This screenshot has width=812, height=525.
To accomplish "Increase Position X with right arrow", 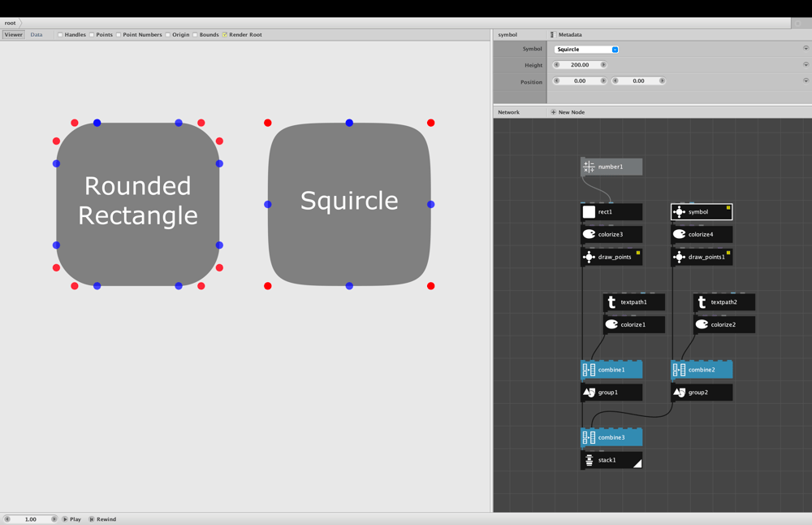I will (603, 80).
